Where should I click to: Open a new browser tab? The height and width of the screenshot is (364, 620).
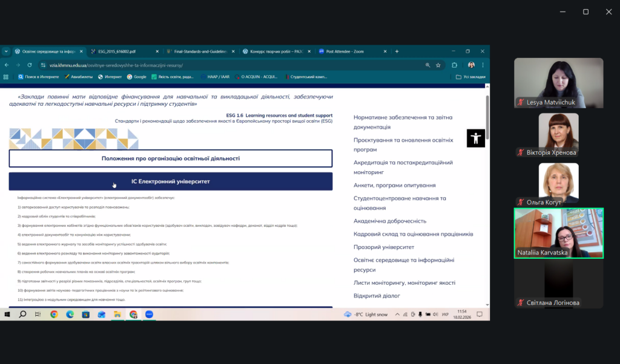[x=397, y=51]
